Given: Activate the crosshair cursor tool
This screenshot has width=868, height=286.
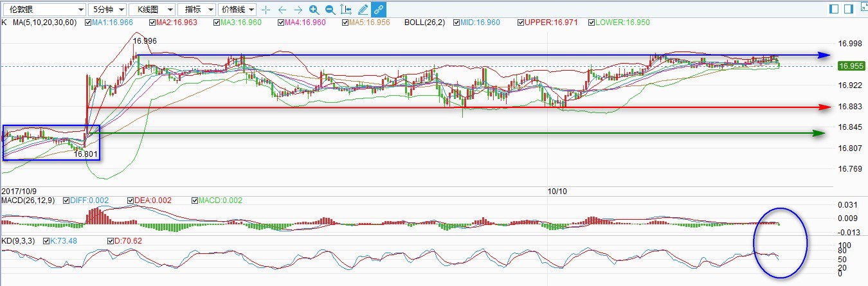Looking at the screenshot, I should (x=266, y=10).
